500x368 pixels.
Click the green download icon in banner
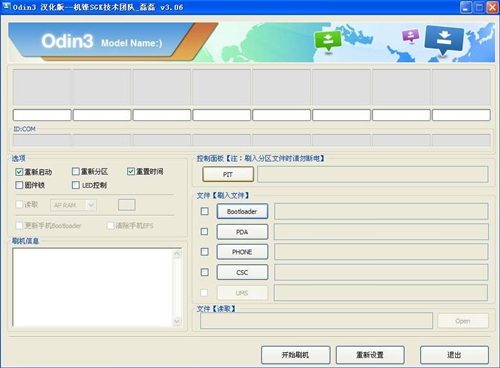328,41
